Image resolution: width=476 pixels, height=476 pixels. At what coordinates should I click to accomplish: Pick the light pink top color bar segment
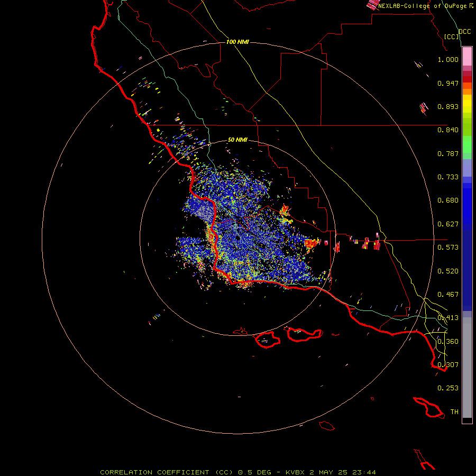click(x=467, y=56)
